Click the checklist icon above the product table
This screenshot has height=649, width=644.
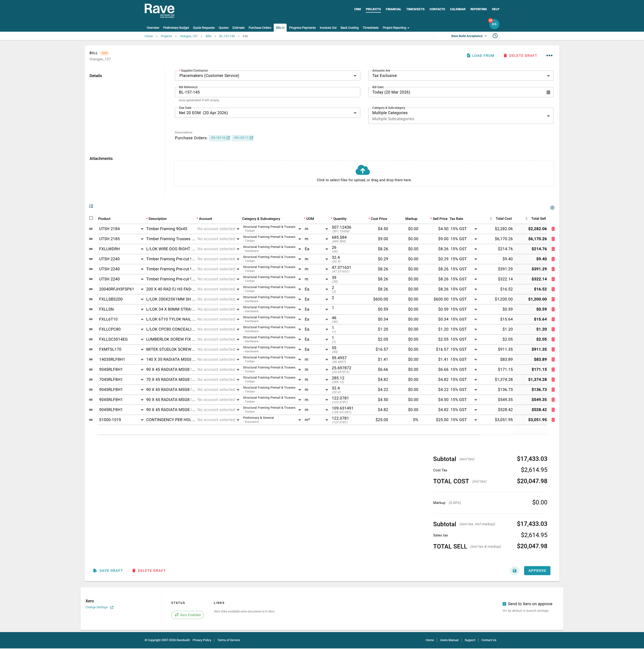coord(91,206)
